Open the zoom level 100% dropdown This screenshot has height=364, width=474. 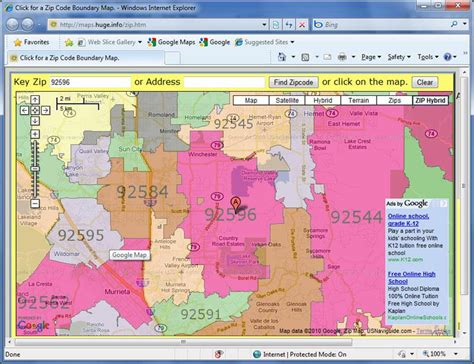[456, 354]
